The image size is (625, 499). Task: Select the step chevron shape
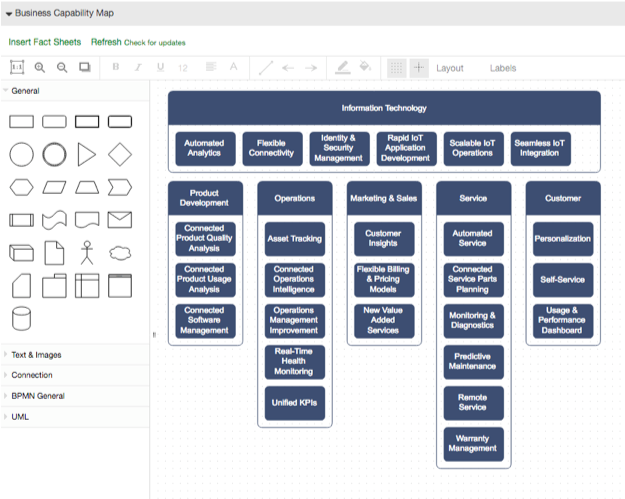point(120,187)
